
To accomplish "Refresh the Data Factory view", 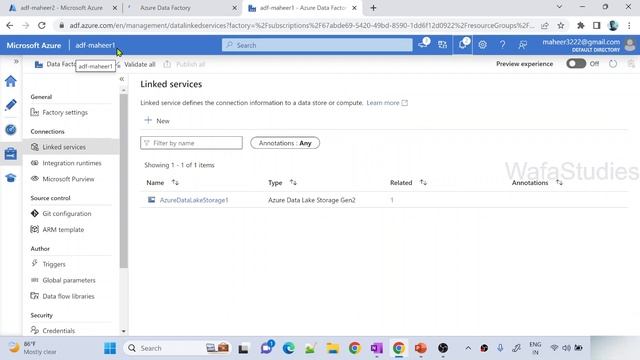I will (613, 64).
